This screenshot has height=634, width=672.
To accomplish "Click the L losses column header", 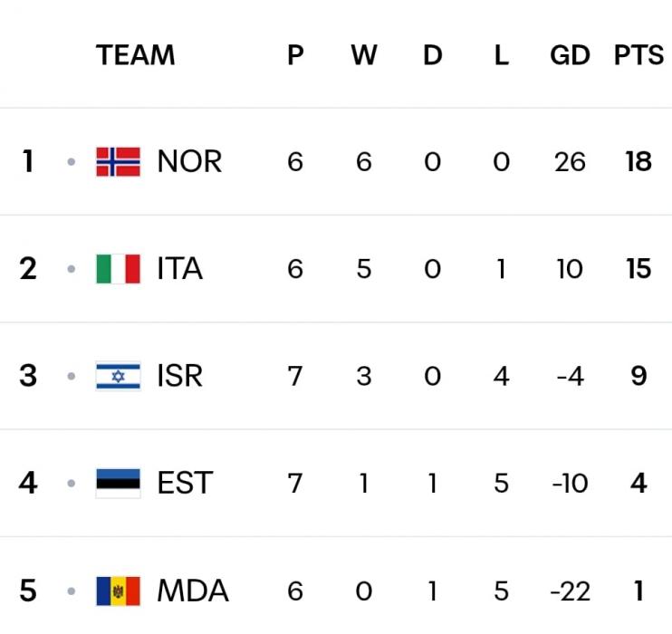I will [501, 55].
